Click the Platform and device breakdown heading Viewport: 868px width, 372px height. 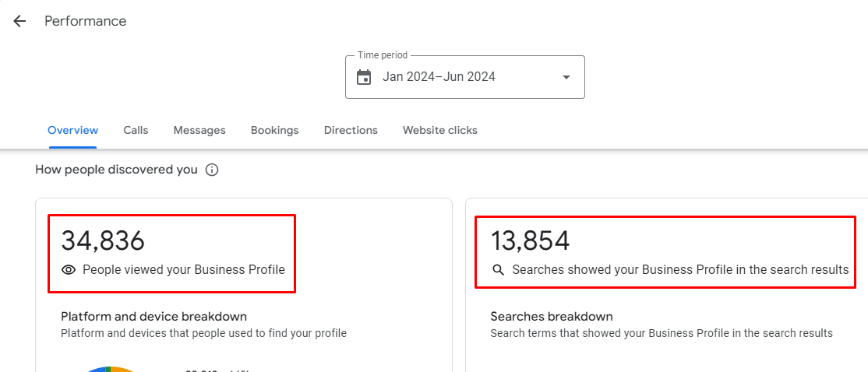[x=153, y=316]
